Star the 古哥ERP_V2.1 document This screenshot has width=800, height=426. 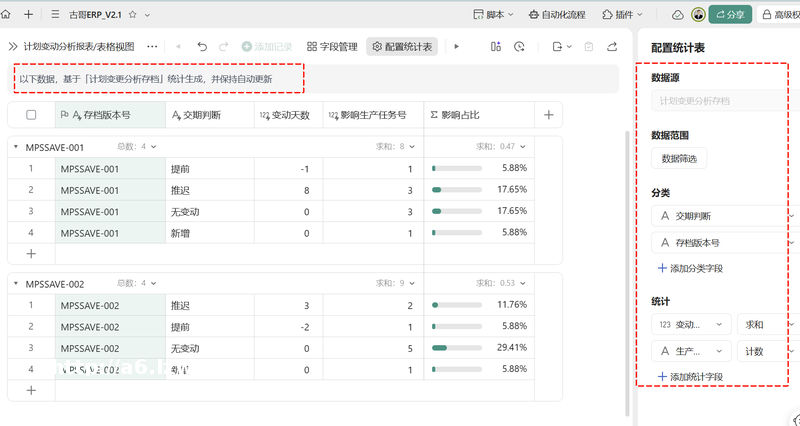click(x=134, y=15)
